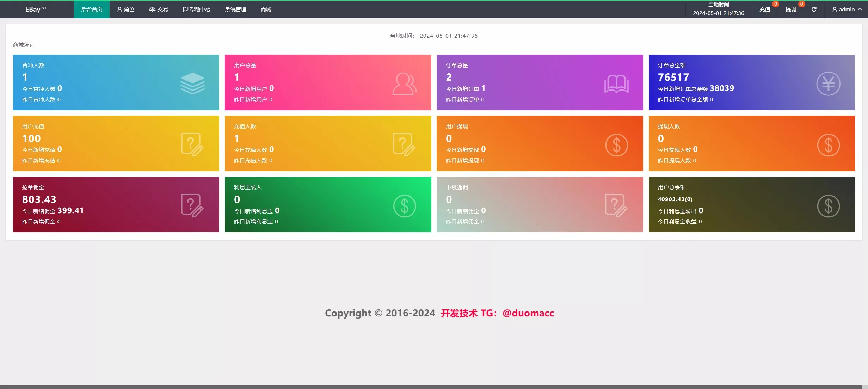Open the 角色 menu

[x=126, y=10]
